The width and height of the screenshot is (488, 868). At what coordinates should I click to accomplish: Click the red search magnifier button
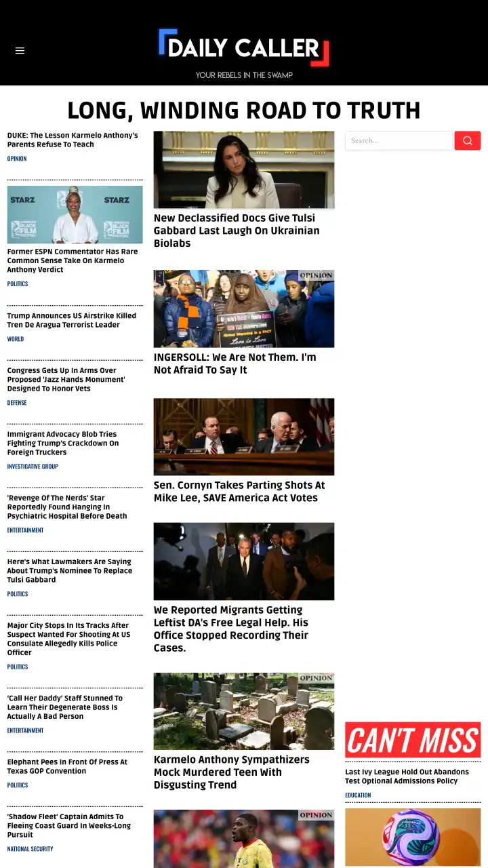coord(468,140)
